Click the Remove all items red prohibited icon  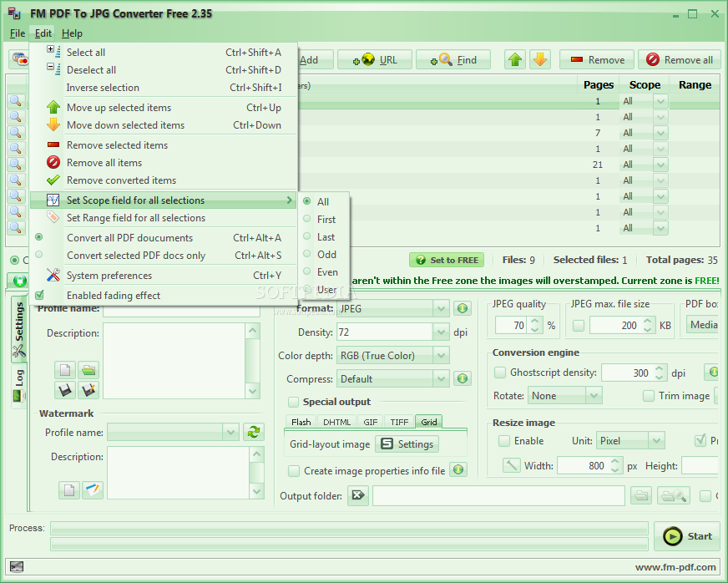tap(53, 162)
